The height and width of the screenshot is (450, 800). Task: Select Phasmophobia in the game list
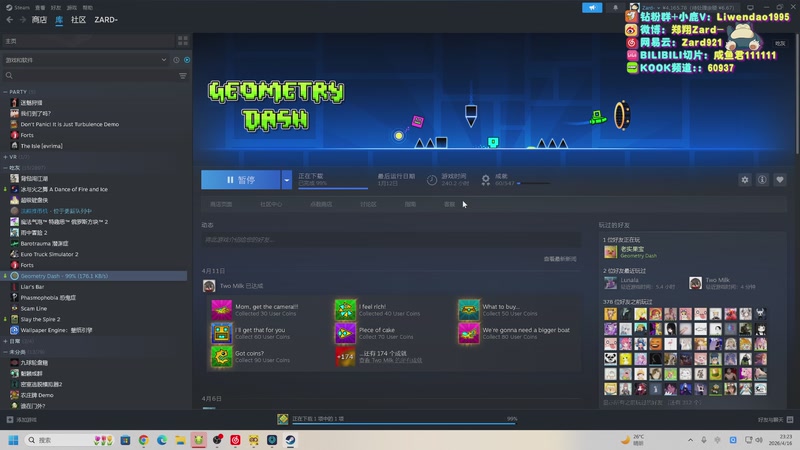click(48, 297)
